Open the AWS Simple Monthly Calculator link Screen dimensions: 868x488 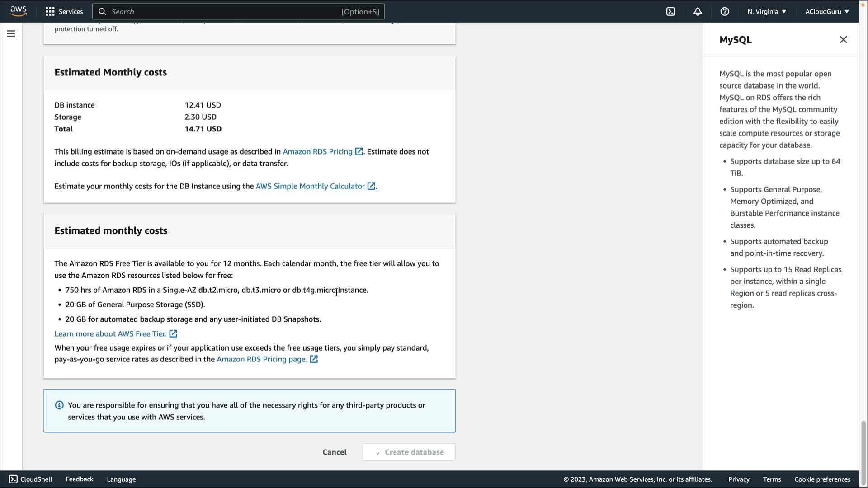pos(310,186)
